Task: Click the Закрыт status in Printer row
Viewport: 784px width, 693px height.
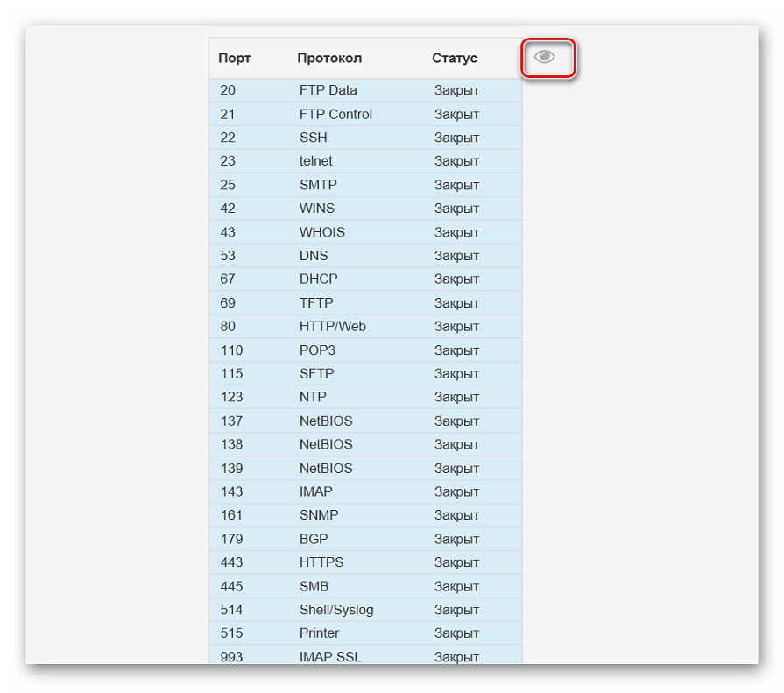Action: (456, 633)
